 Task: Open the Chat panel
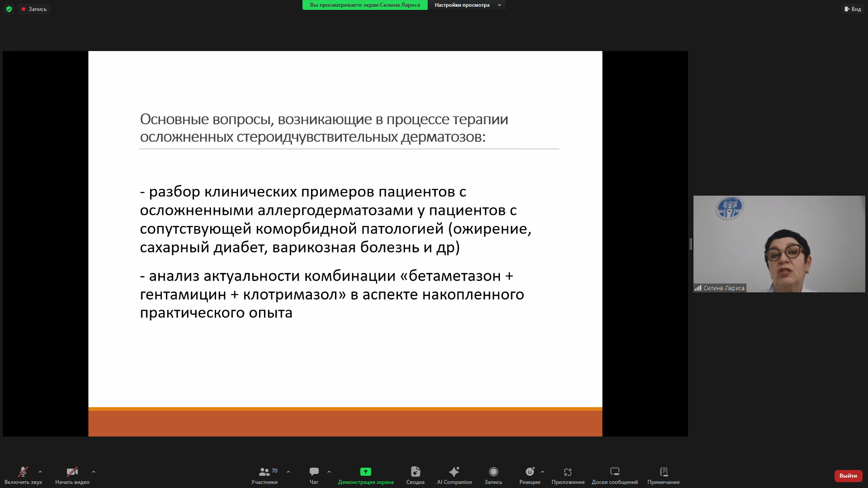click(314, 472)
